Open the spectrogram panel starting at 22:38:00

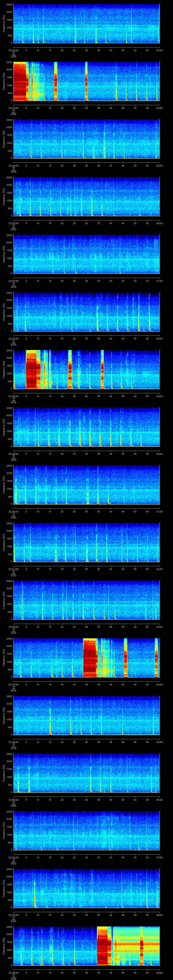point(87,946)
